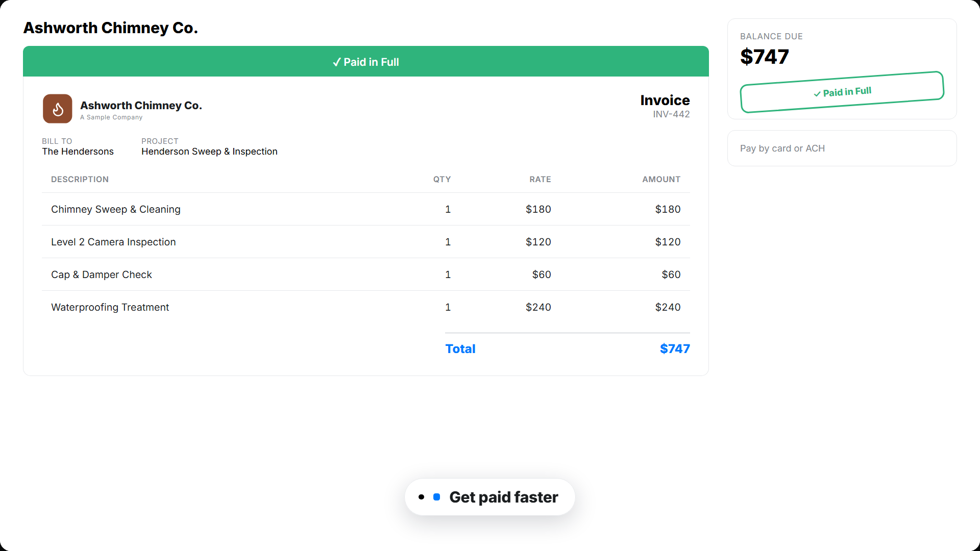Click the green Paid in Full banner
This screenshot has width=980, height=551.
366,62
